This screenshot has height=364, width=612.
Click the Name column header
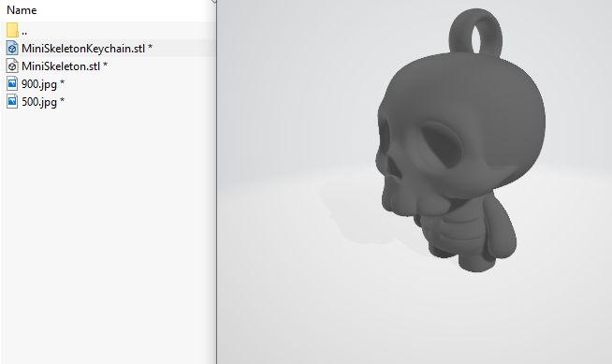[x=22, y=10]
